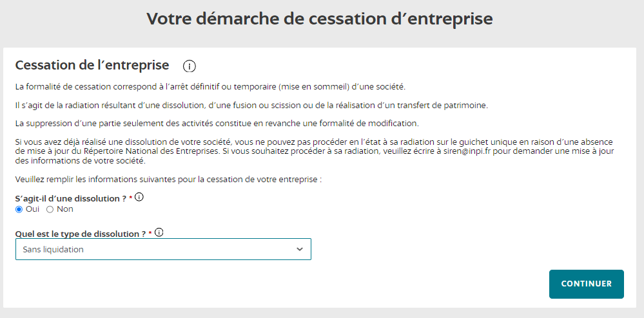Click the info icon beside the Cessation de l'entreprise heading

click(x=189, y=66)
